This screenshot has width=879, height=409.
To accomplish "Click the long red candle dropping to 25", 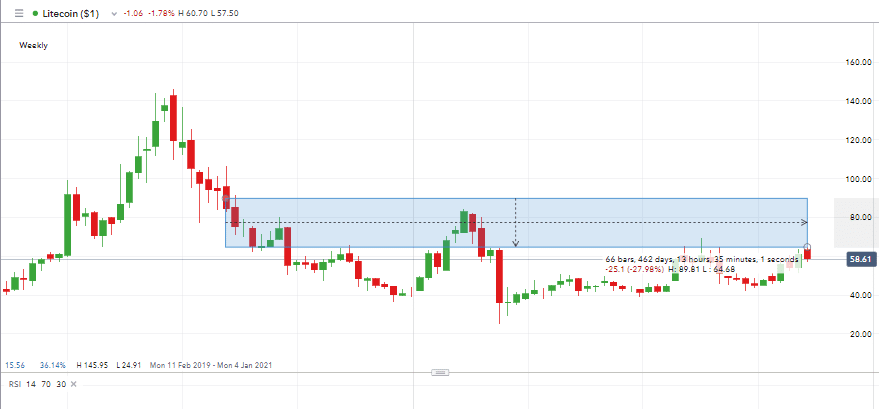I will pos(498,276).
